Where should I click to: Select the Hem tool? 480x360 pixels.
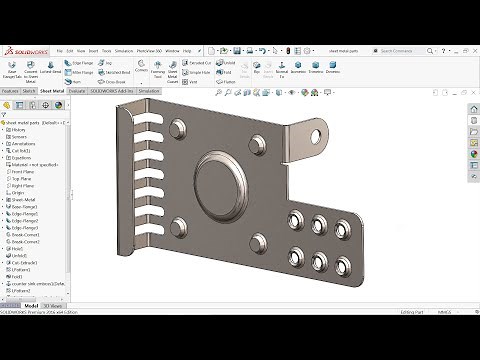(73, 82)
